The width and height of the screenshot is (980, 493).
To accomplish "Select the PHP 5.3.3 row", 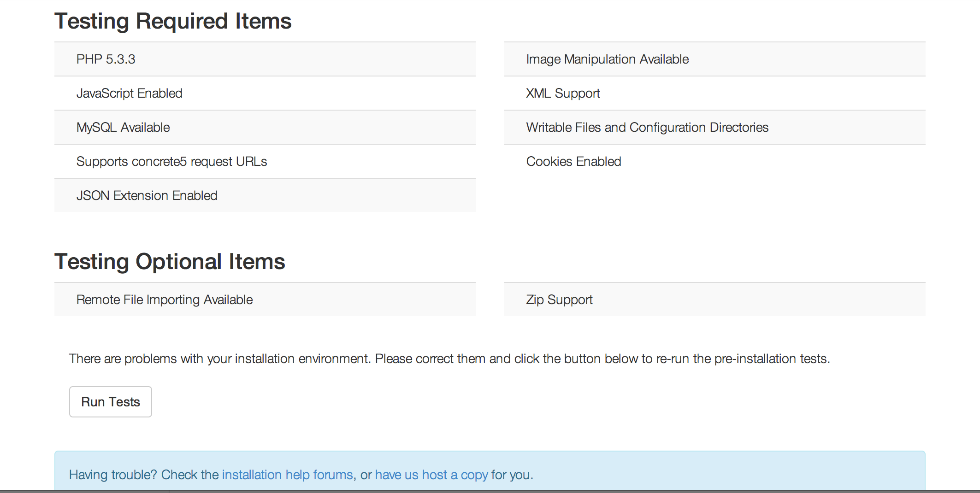I will tap(265, 59).
